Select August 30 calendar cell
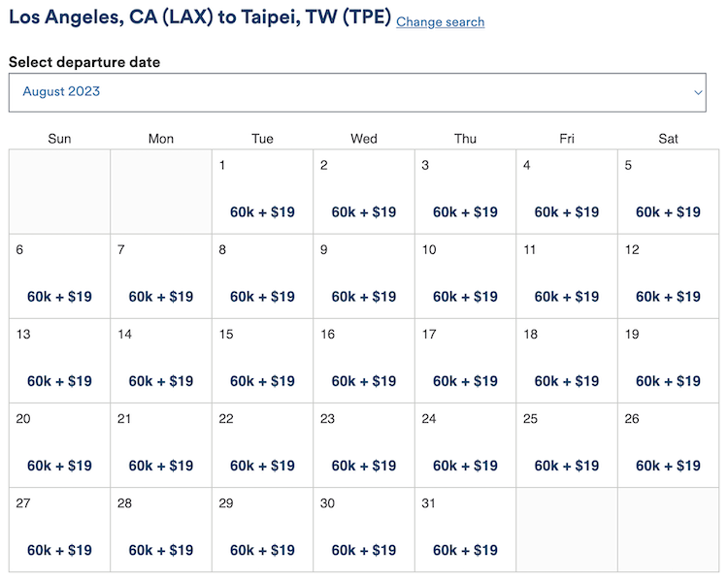 tap(364, 530)
